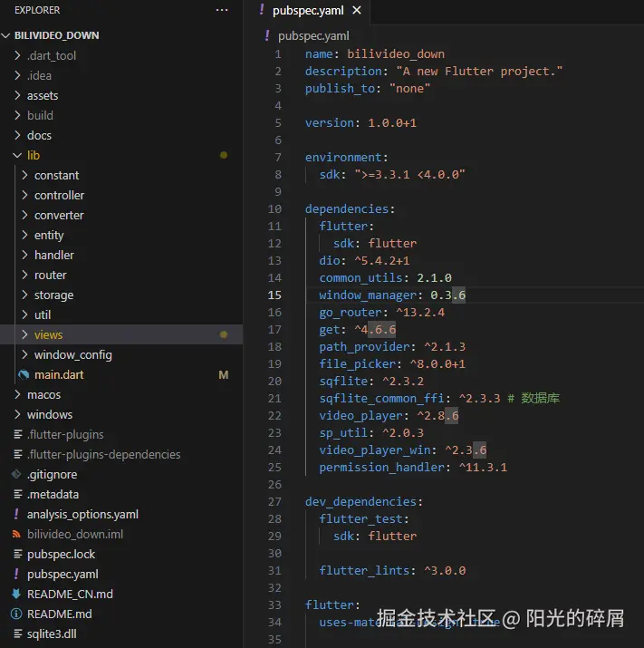Viewport: 644px width, 648px height.
Task: Open the Explorer more actions ellipsis
Action: [222, 10]
